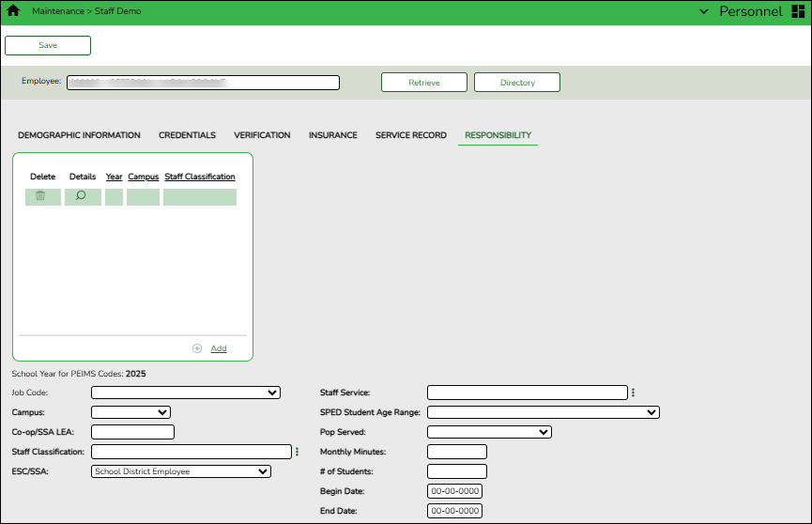Click the Directory button
This screenshot has height=524, width=812.
click(x=516, y=83)
